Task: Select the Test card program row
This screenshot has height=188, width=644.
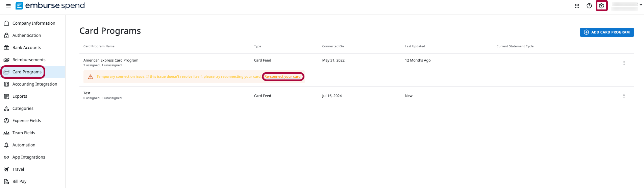Action: click(87, 93)
